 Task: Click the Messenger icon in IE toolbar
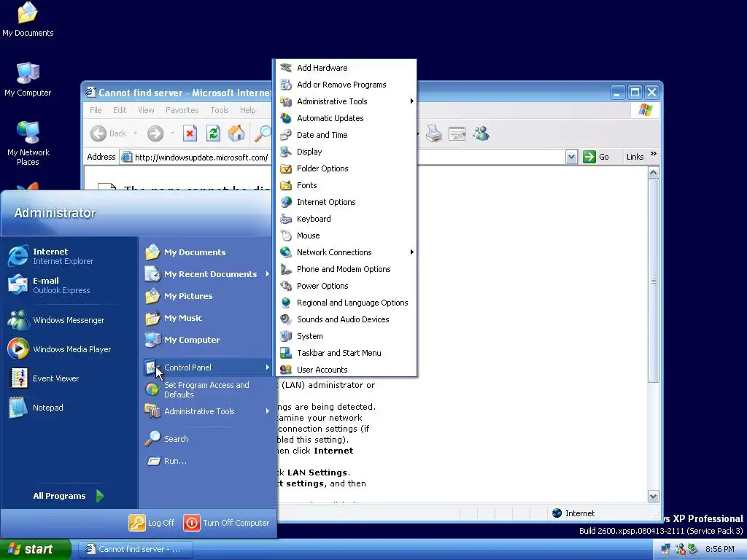tap(481, 134)
